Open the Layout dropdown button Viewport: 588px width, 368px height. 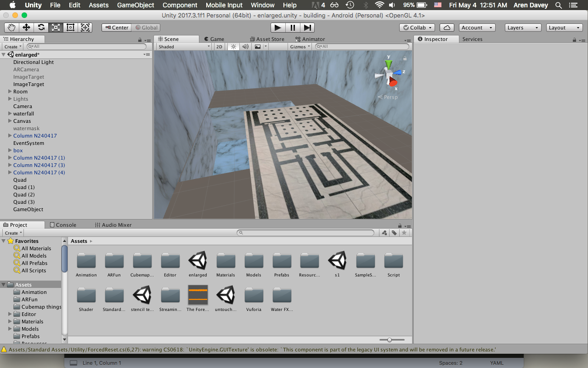[x=565, y=28]
